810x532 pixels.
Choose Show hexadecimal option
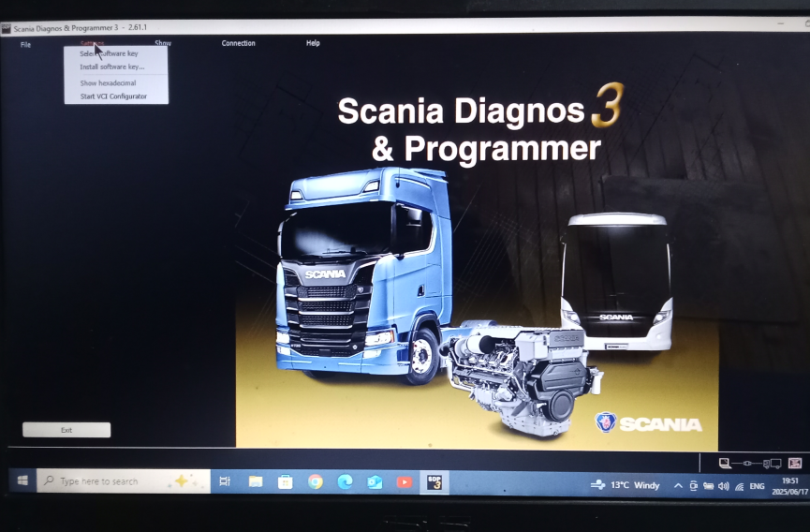116,82
